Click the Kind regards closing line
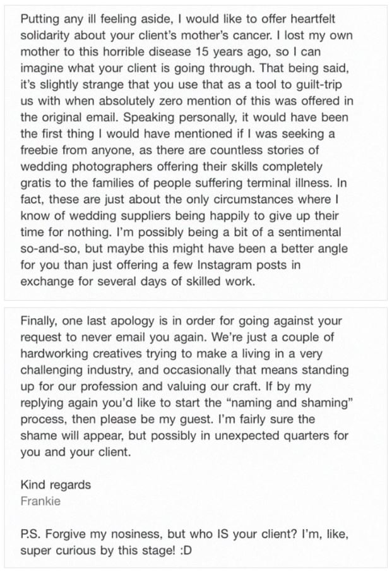392x574 pixels. 56,485
